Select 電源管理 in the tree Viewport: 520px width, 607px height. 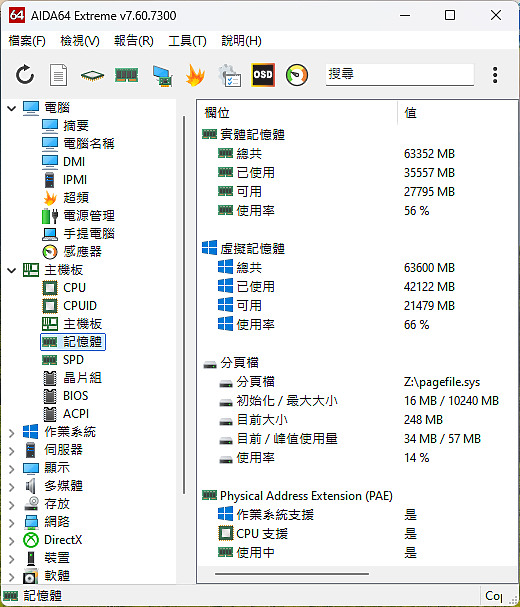point(89,216)
